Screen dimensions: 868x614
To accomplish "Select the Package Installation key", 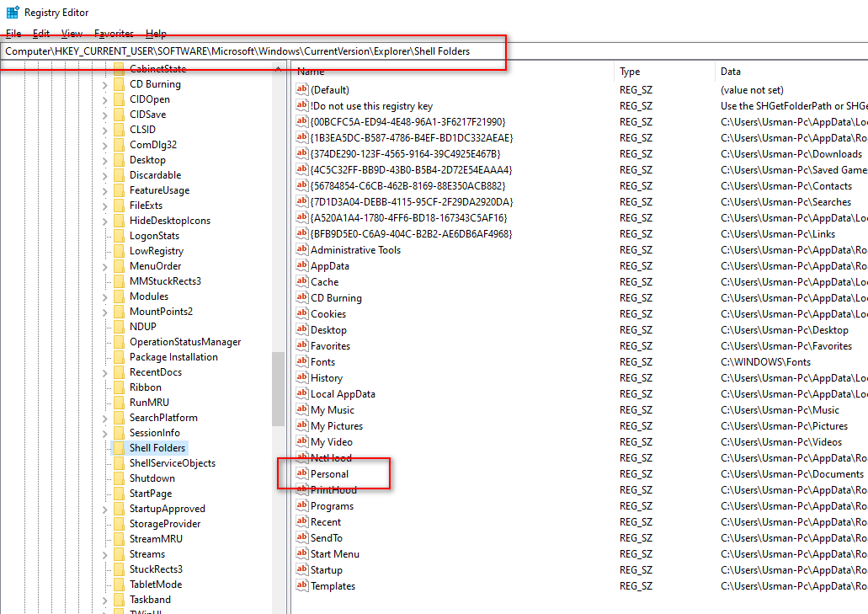I will click(173, 357).
